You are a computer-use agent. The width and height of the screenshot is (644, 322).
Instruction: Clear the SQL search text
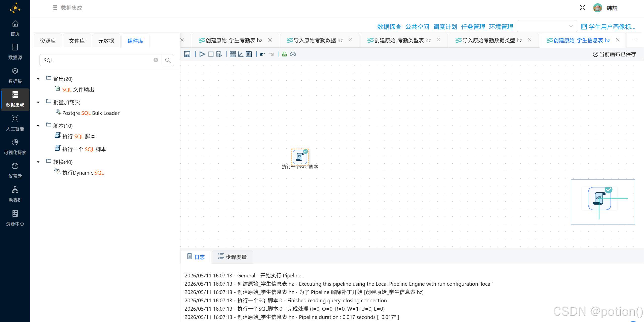tap(156, 60)
